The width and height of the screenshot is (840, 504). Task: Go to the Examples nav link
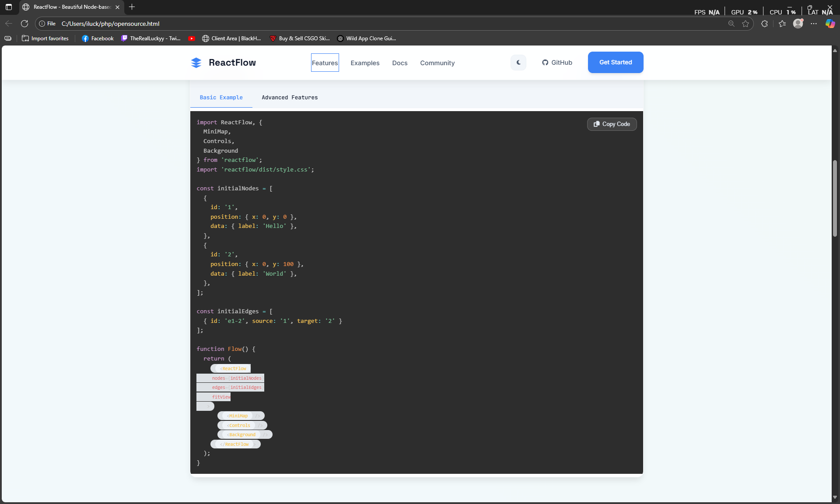pyautogui.click(x=365, y=63)
